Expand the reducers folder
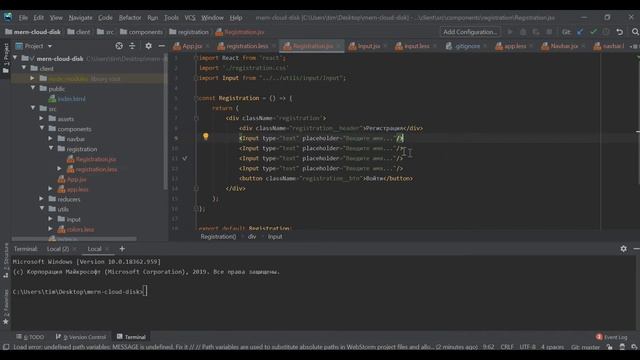Image resolution: width=640 pixels, height=360 pixels. [42, 199]
